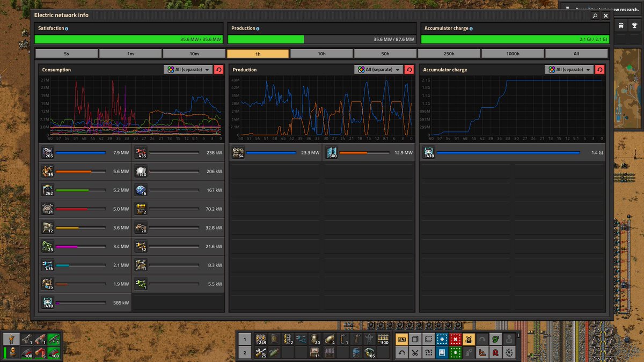Switch to quickbar row 1 button
Screen dimensions: 644x362
coord(244,339)
